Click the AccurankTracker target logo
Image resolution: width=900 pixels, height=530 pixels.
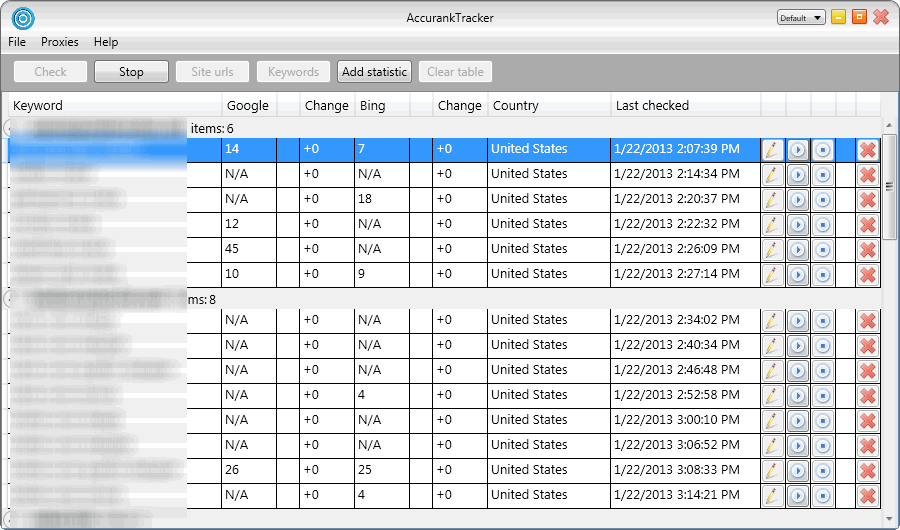23,18
